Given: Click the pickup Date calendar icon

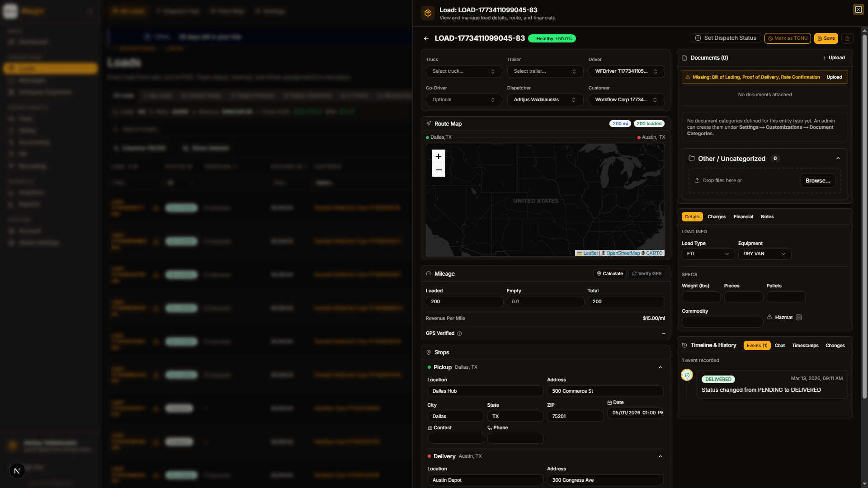Looking at the screenshot, I should pyautogui.click(x=609, y=403).
